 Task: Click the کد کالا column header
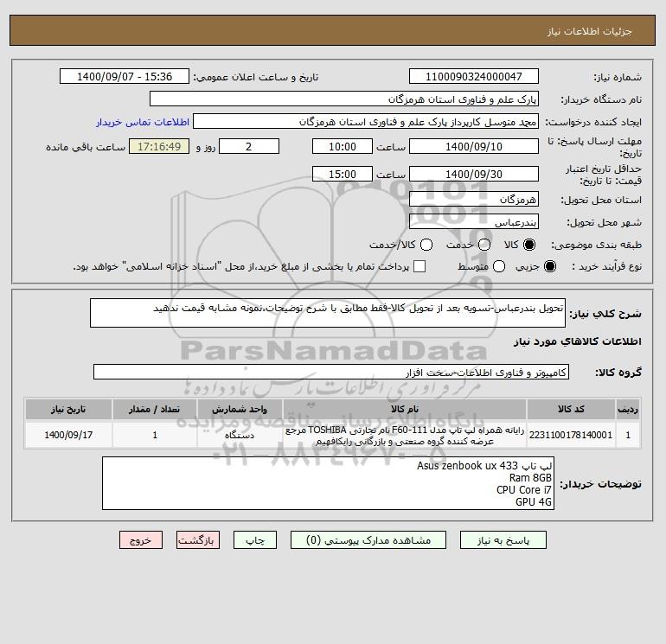click(x=571, y=409)
